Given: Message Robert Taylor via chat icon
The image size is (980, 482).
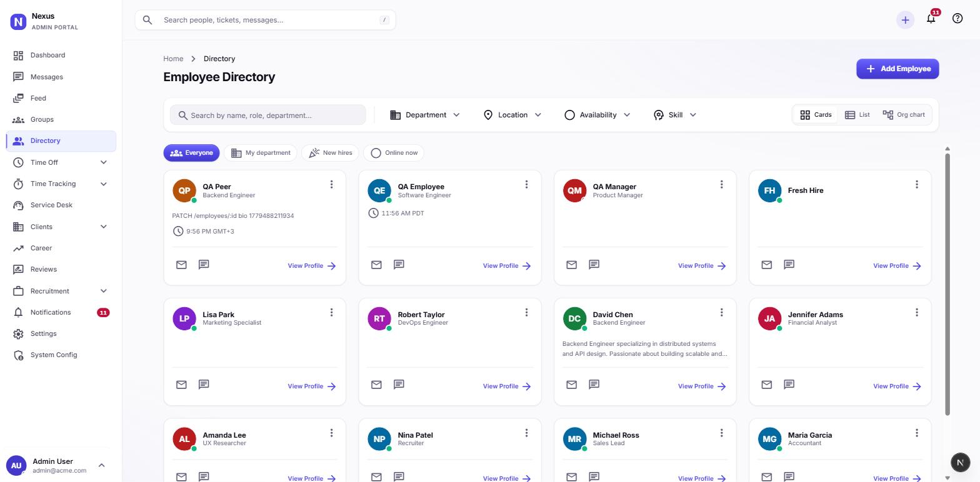Looking at the screenshot, I should coord(399,385).
